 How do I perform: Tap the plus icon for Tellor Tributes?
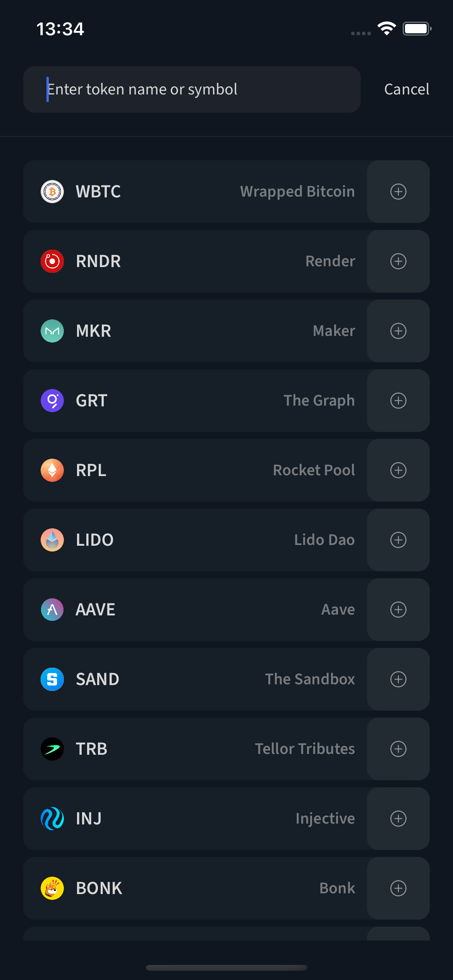coord(398,749)
